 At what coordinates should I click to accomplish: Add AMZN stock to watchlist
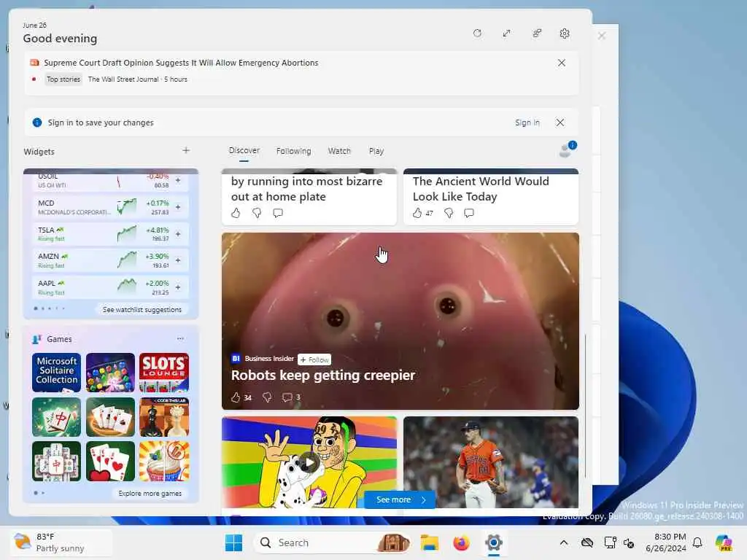click(178, 260)
